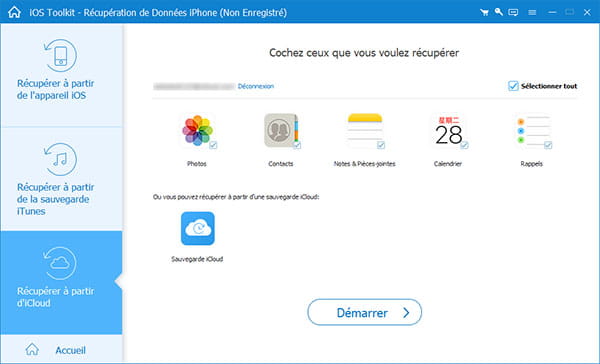The height and width of the screenshot is (364, 600).
Task: Click the Déconnexion link
Action: point(256,86)
